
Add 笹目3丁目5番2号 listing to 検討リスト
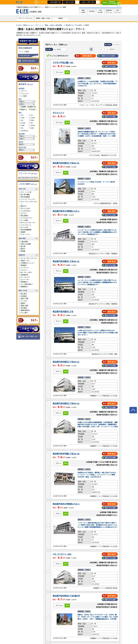coord(110,600)
